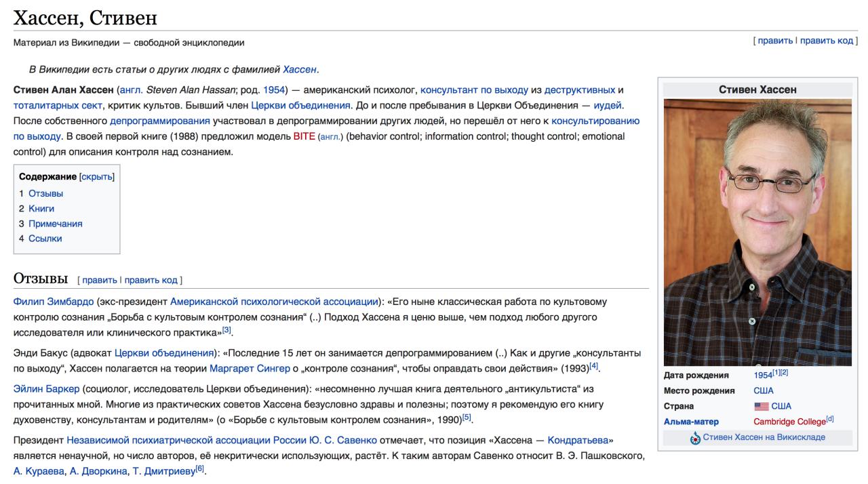The height and width of the screenshot is (484, 868).
Task: Open США link in Место рождения row
Action: (x=764, y=390)
